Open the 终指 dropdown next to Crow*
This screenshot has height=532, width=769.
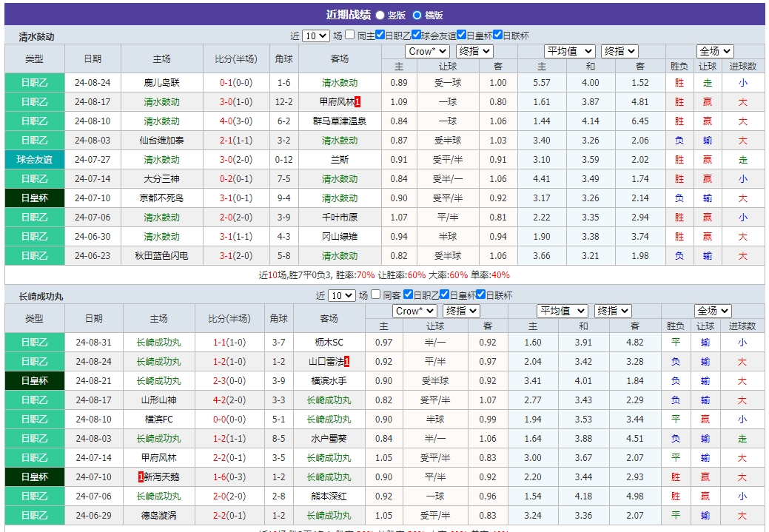pos(474,50)
